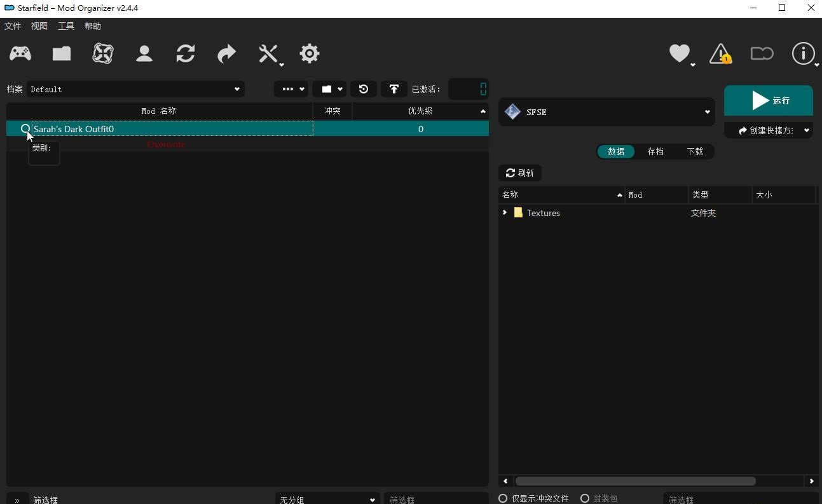Image resolution: width=822 pixels, height=504 pixels.
Task: Open the wrench and screwdriver tools icon
Action: [270, 54]
